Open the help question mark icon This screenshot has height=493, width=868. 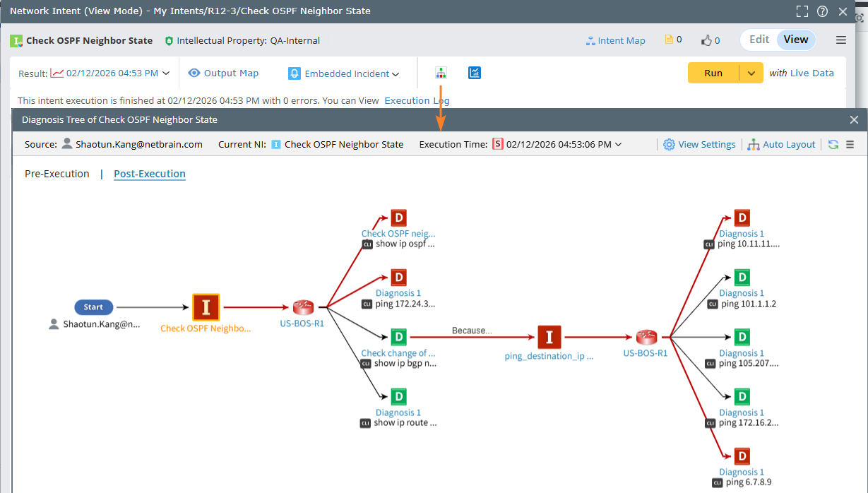click(822, 11)
